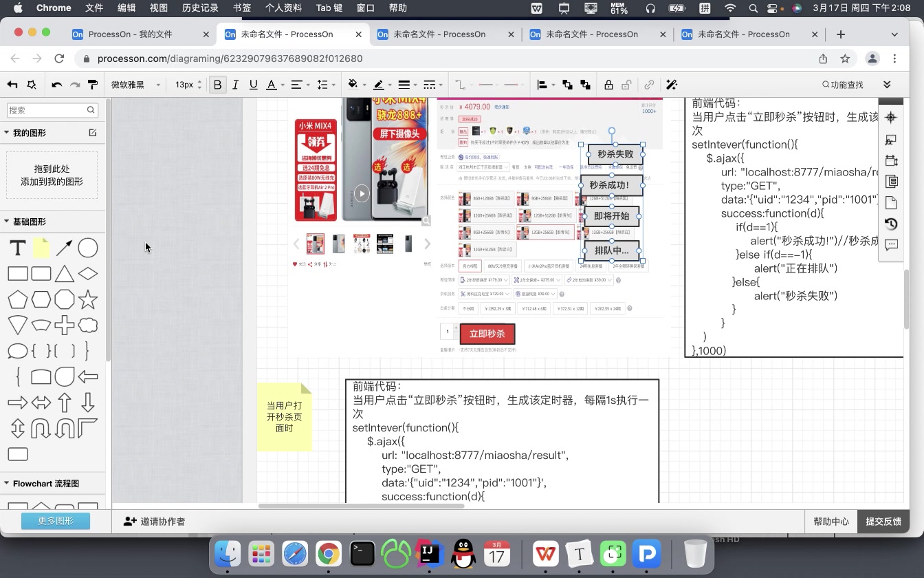
Task: Select the diagonal arrow line shape
Action: [65, 248]
